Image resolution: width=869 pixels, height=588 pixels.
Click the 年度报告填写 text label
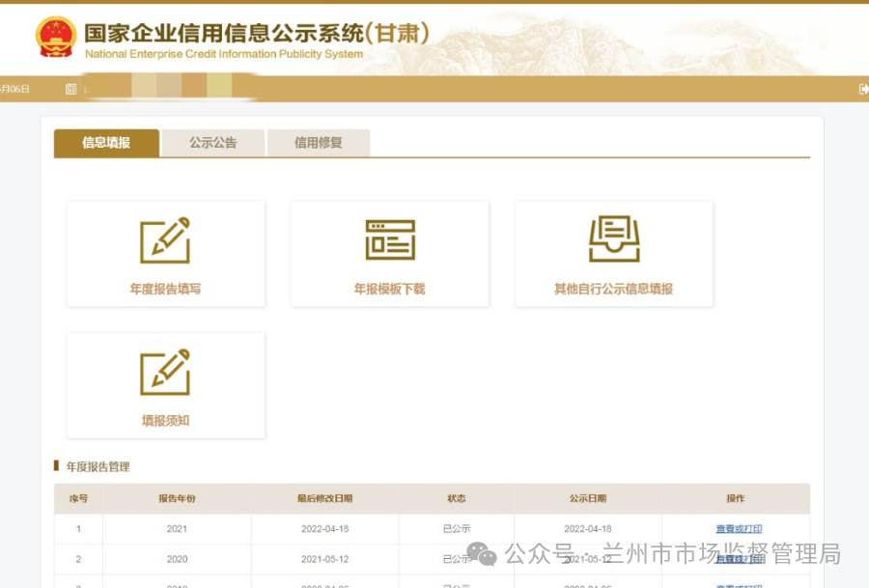(x=165, y=289)
